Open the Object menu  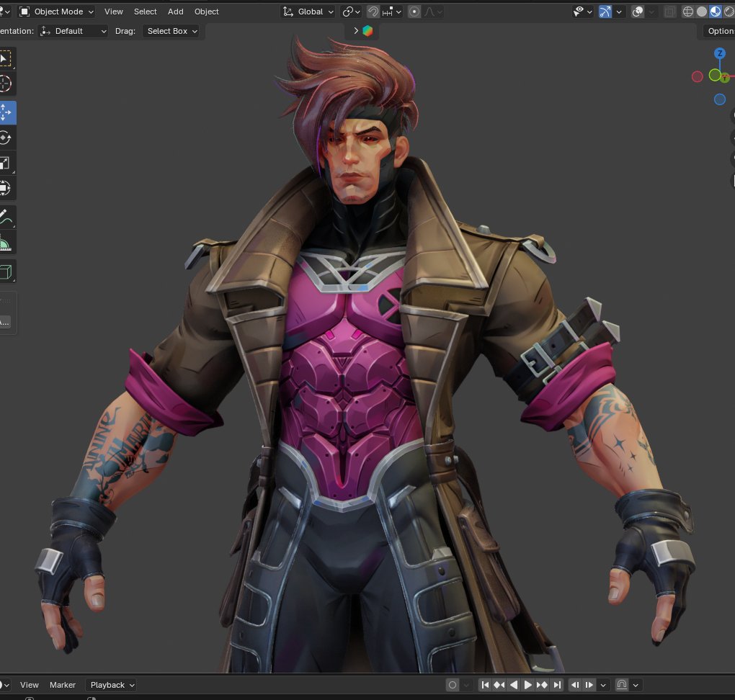[x=207, y=12]
